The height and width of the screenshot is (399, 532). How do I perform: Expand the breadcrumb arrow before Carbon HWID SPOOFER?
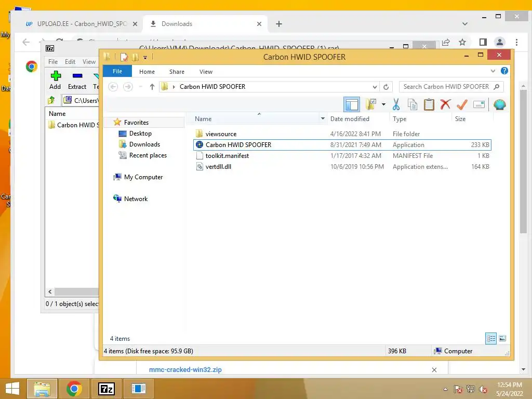tap(174, 87)
